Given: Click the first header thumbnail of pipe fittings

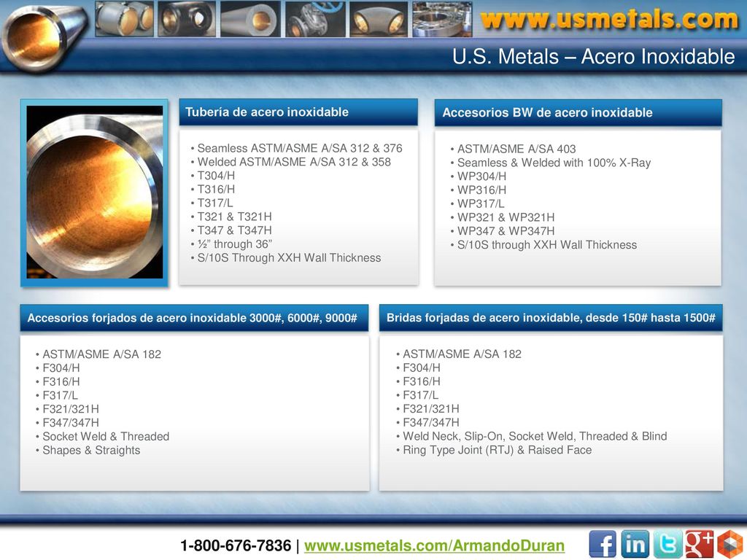Looking at the screenshot, I should coord(124,19).
